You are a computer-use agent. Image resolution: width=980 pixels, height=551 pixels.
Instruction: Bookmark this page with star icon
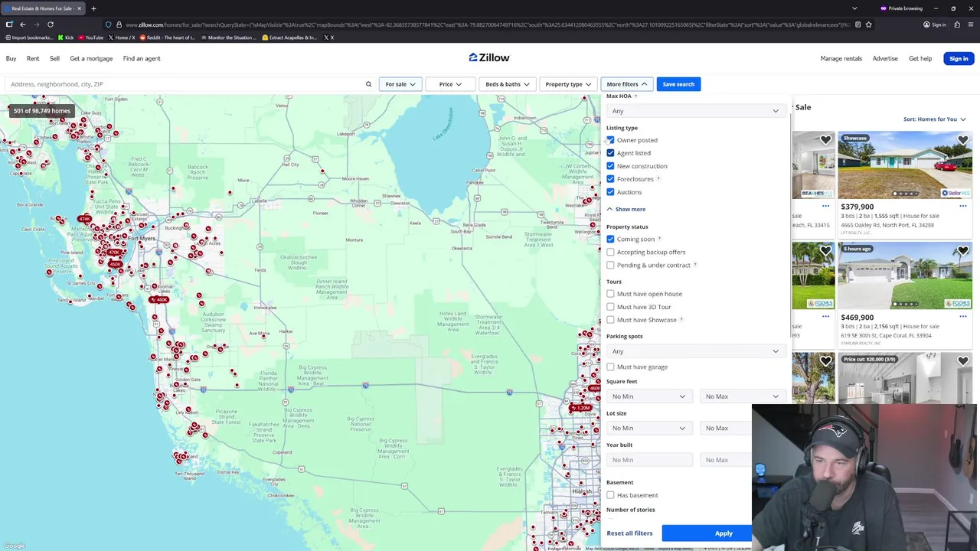(x=868, y=24)
